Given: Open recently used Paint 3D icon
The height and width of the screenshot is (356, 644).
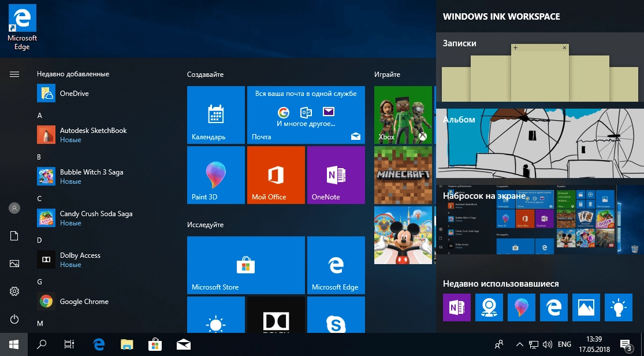Looking at the screenshot, I should (522, 307).
